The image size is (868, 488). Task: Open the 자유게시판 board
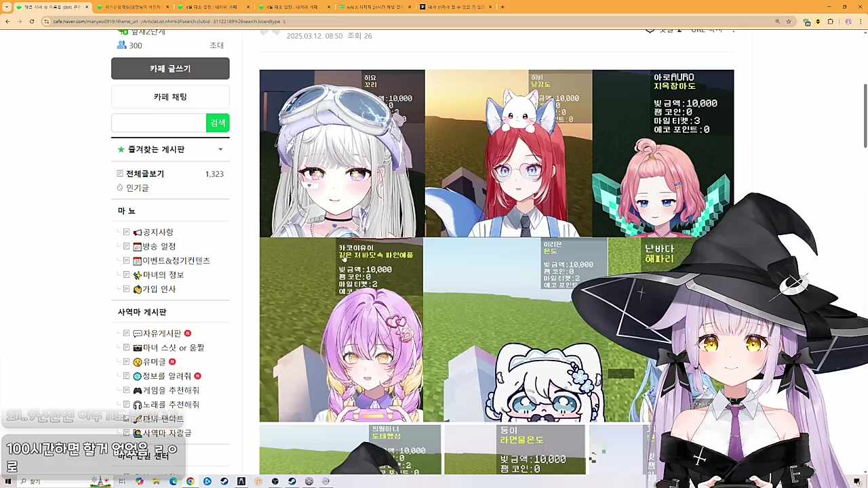[x=162, y=333]
